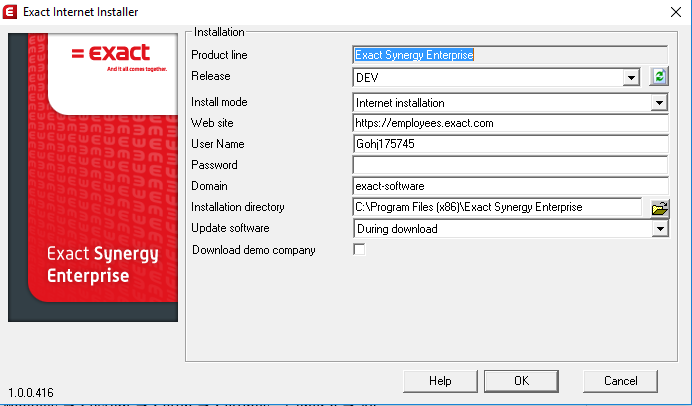Click the Download demo company label
Viewport: 692px width, 406px height.
click(x=254, y=250)
